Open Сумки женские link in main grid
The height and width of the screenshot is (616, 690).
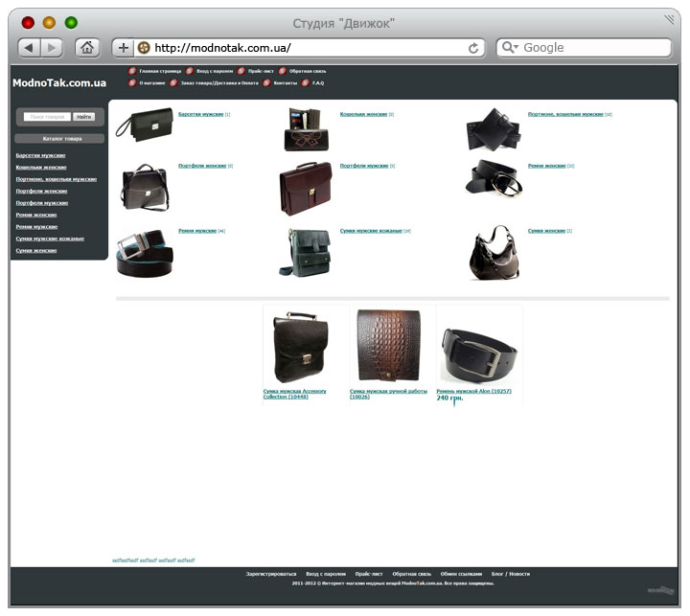[546, 231]
